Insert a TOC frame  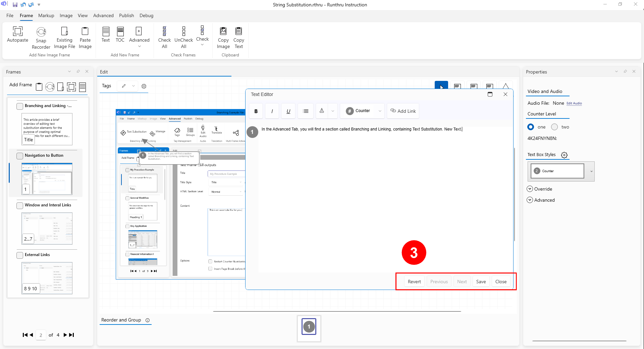(120, 32)
